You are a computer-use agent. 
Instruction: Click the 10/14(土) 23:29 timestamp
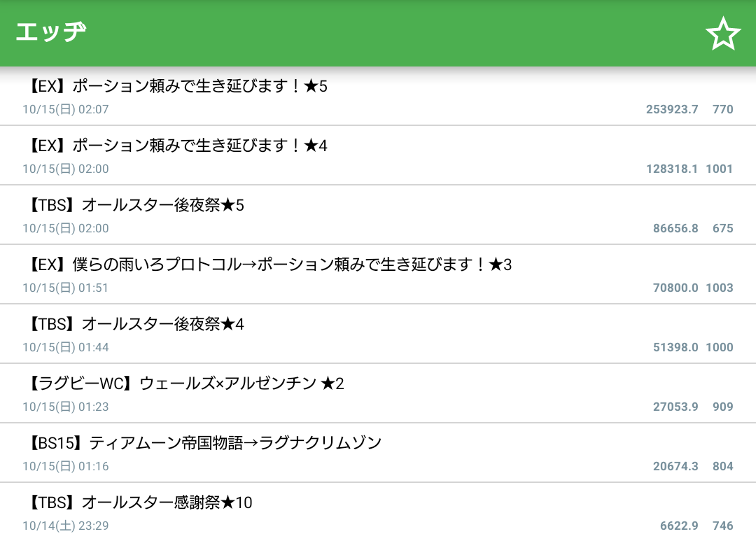pyautogui.click(x=66, y=526)
